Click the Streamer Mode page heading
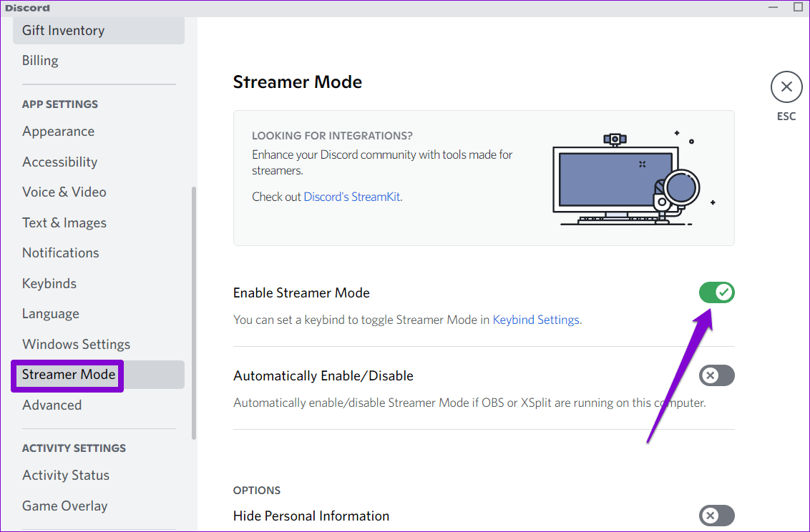810x532 pixels. pos(298,82)
